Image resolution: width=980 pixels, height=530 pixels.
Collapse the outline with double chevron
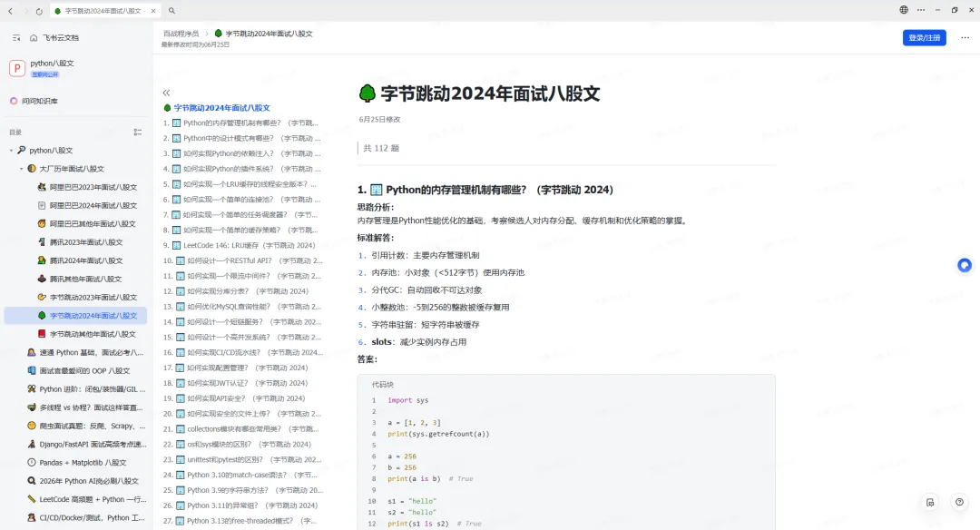click(x=166, y=93)
